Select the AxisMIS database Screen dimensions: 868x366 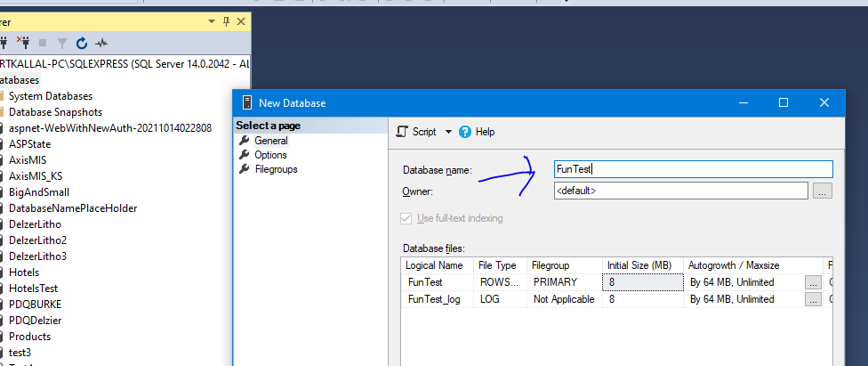28,160
